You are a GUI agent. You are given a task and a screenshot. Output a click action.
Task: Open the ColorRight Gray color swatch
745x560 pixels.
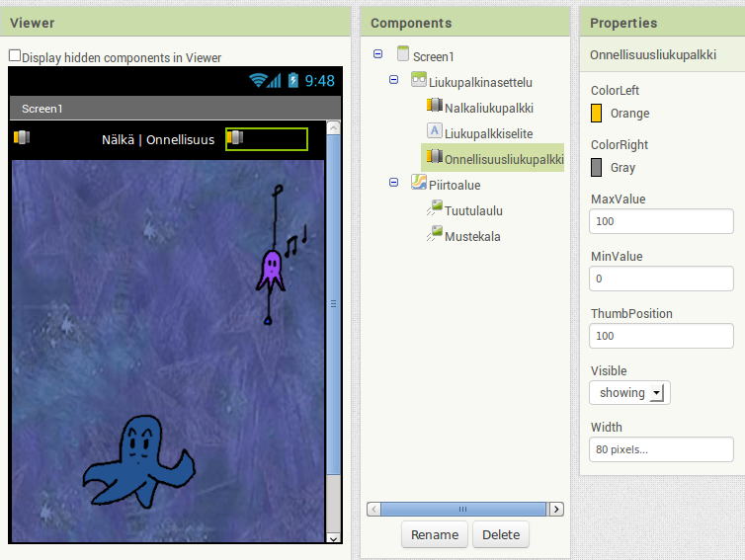596,168
